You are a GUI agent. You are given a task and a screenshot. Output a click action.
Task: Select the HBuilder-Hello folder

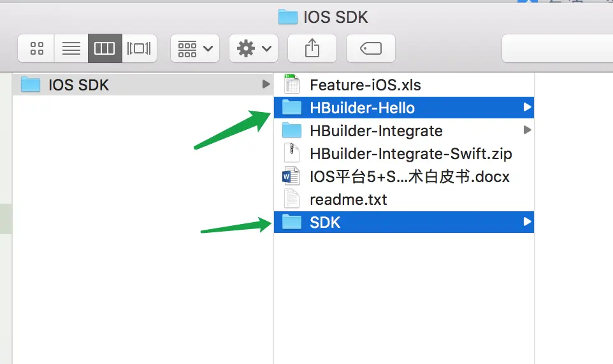(404, 108)
